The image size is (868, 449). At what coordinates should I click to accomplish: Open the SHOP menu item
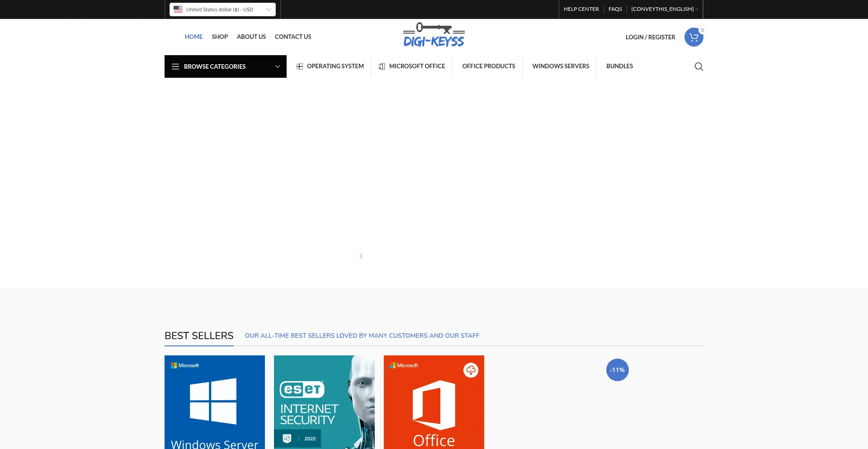pos(220,37)
